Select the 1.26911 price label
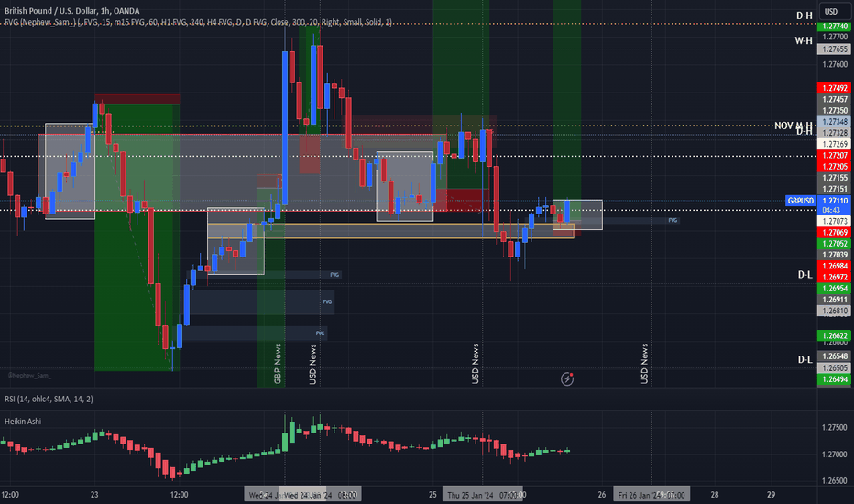The width and height of the screenshot is (854, 504). coord(835,300)
